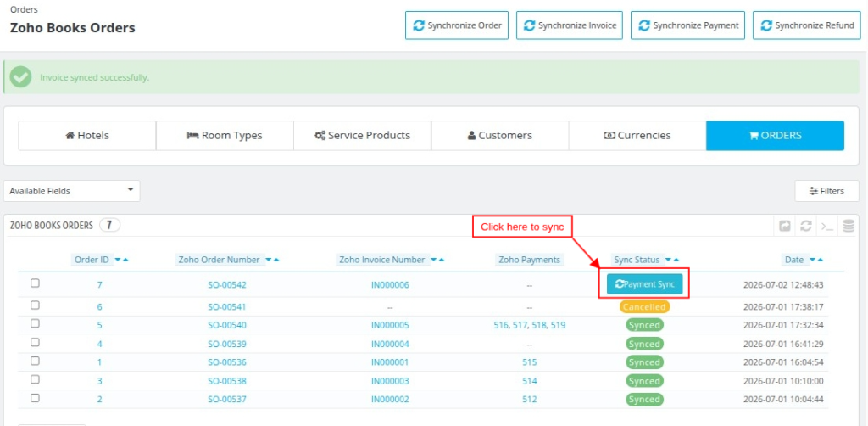Click the Synchronize Refund button
This screenshot has height=426, width=868.
click(807, 25)
